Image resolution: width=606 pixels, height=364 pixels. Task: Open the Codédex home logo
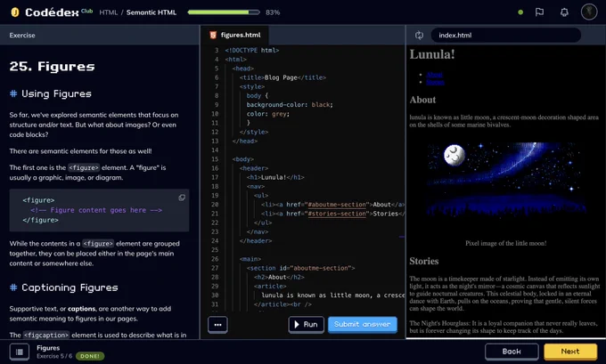coord(45,12)
